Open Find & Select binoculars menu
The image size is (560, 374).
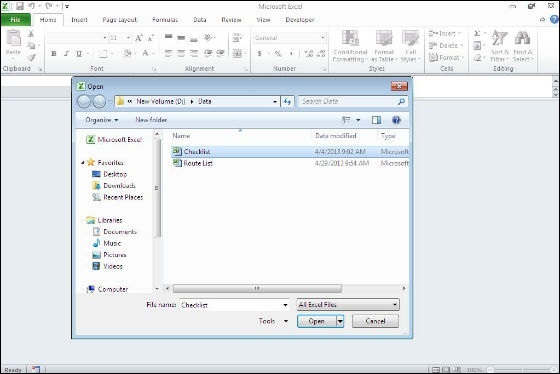coord(523,46)
